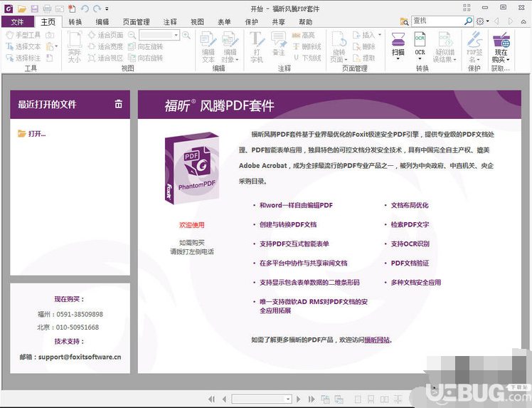Go to first page using status bar arrow
The image size is (532, 408).
pos(212,399)
